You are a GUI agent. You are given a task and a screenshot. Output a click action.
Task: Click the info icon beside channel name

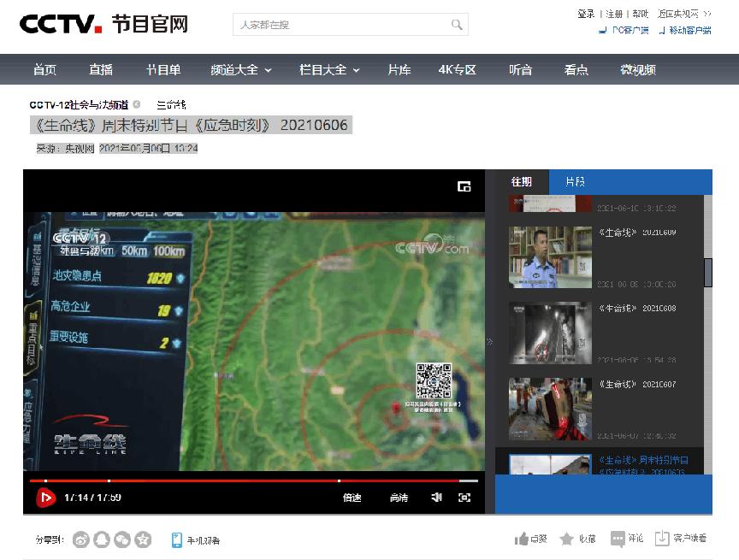[x=137, y=104]
